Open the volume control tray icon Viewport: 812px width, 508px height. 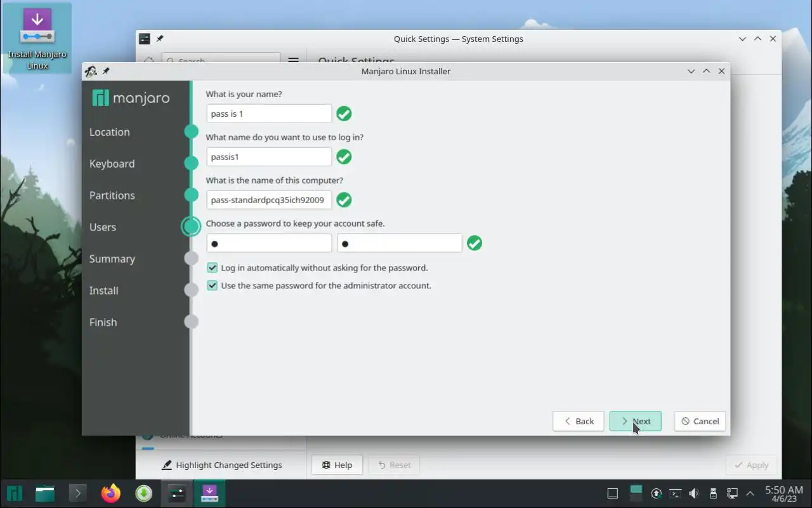click(694, 493)
